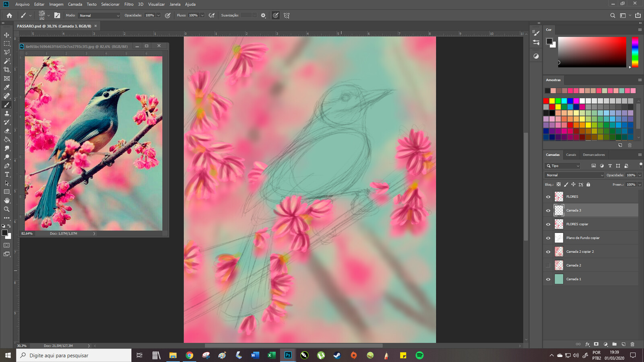
Task: Swap foreground and background colors
Action: (9, 226)
